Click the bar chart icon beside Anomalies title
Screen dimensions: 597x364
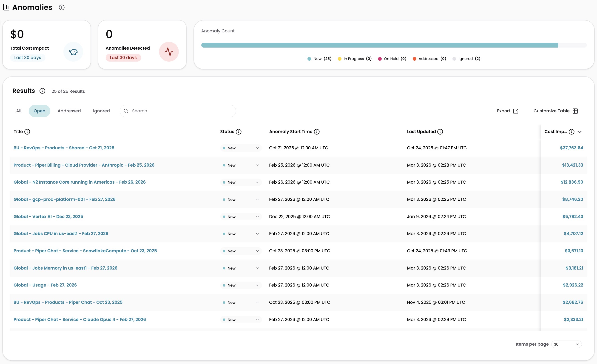(x=6, y=8)
